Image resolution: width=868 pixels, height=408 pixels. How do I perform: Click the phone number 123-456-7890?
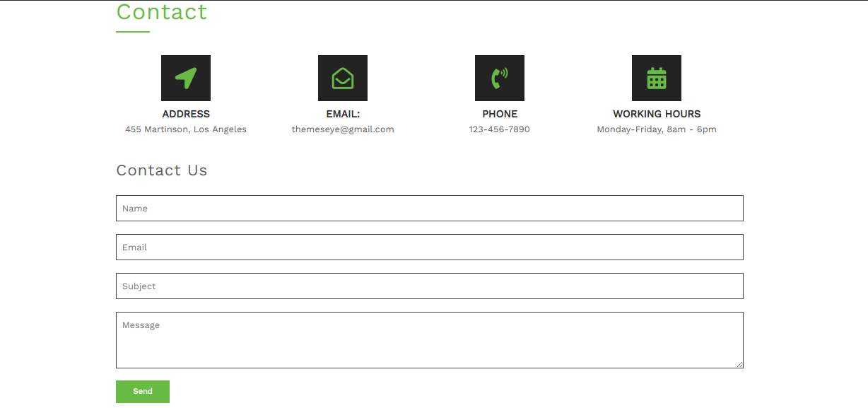tap(500, 129)
